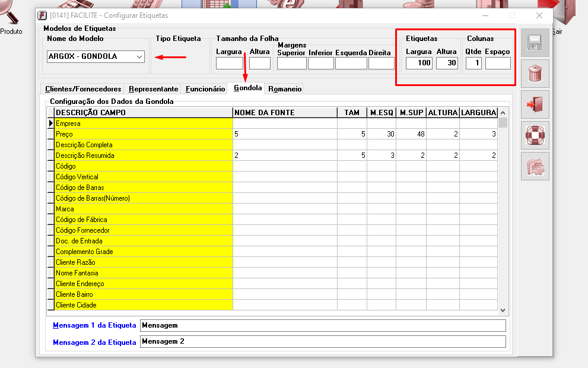Screen dimensions: 588x368
Task: Click the Mensagem 1 text field
Action: 323,325
